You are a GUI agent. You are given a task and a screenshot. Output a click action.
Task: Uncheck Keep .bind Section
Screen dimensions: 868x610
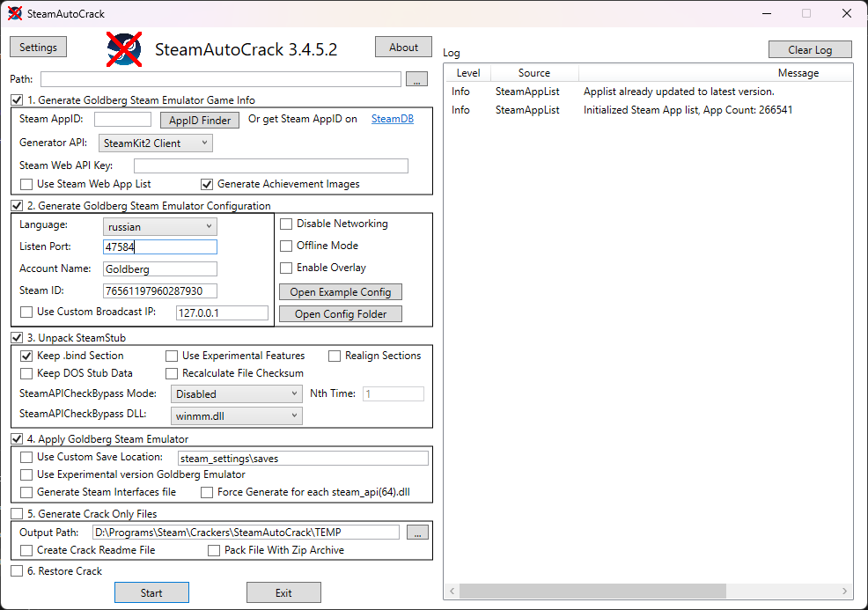click(x=26, y=356)
